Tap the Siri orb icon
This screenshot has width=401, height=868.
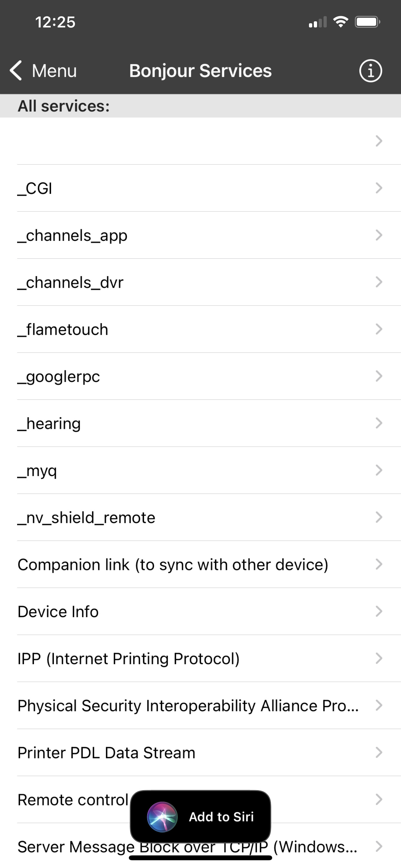tap(162, 817)
